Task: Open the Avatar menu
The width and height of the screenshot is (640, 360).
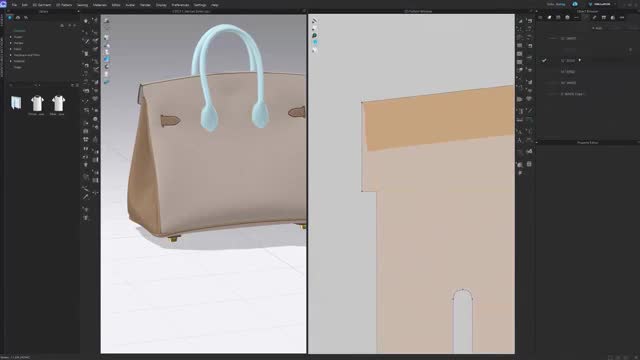Action: point(130,5)
